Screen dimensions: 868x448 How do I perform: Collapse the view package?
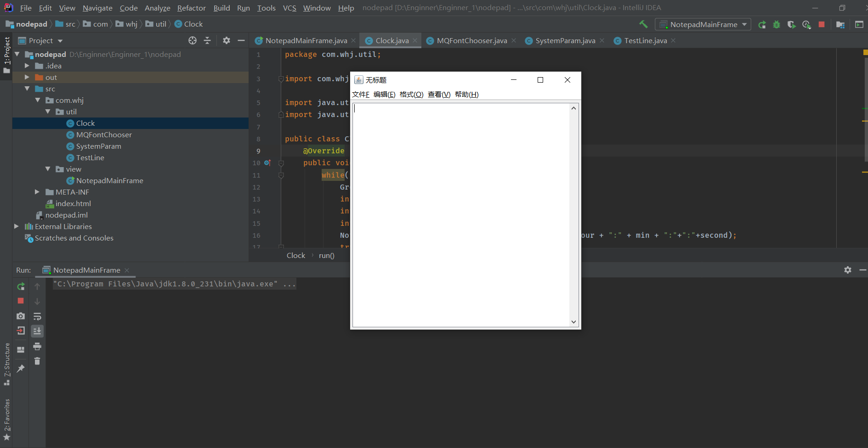point(48,169)
